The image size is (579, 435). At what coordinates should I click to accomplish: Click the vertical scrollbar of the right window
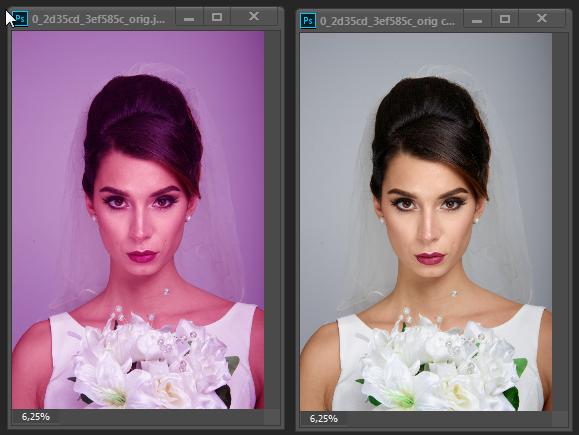pyautogui.click(x=560, y=222)
